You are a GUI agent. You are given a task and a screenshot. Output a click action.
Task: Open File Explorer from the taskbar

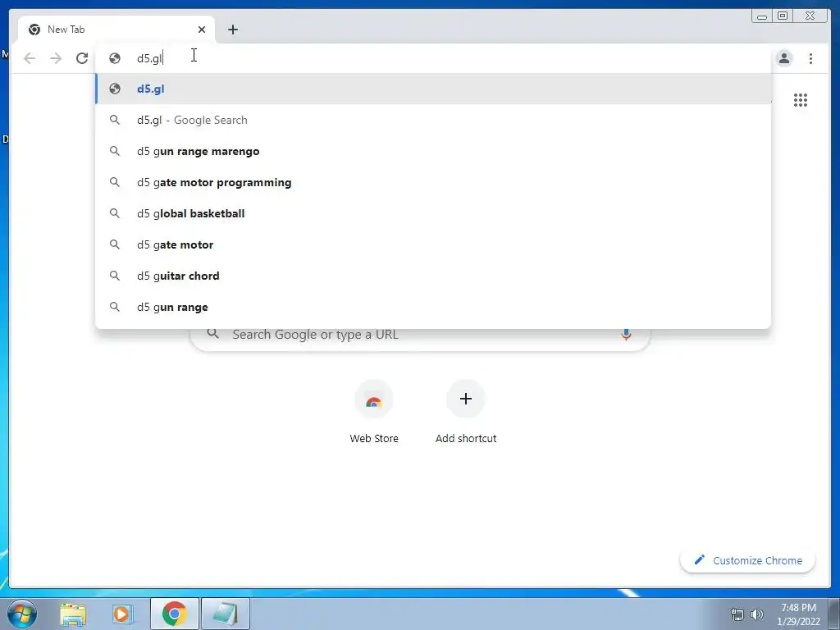click(73, 614)
